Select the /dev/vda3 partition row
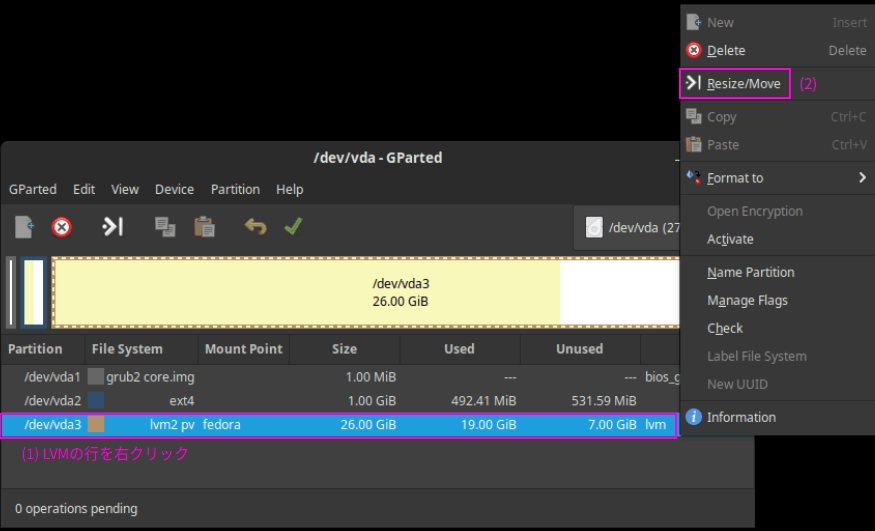875x531 pixels. (340, 425)
